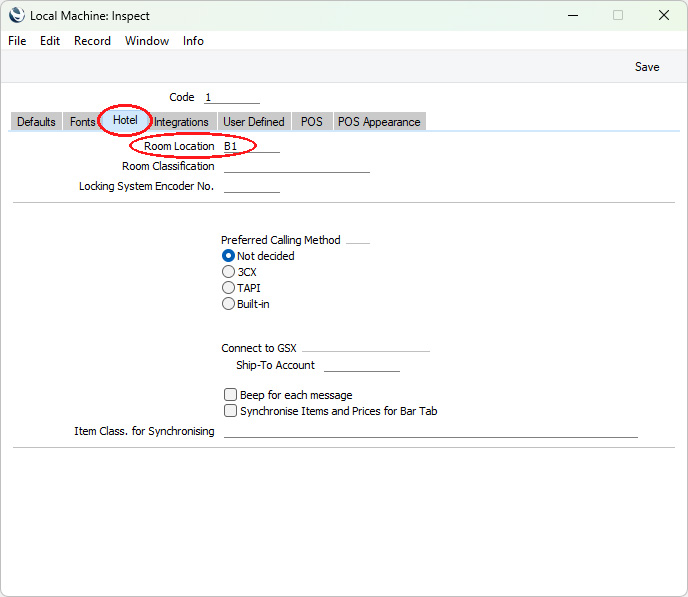
Task: Switch to the Integrations tab
Action: click(181, 122)
